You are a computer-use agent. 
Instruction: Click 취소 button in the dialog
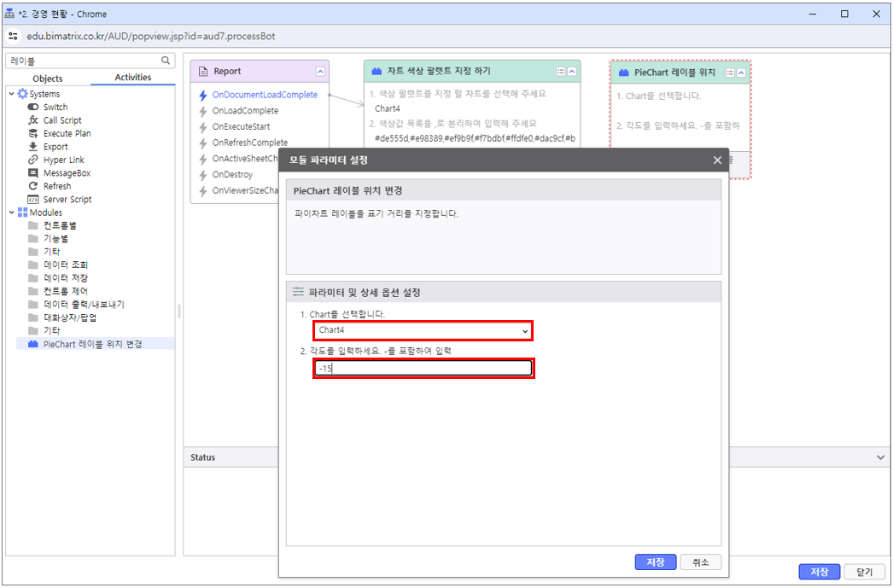coord(700,562)
